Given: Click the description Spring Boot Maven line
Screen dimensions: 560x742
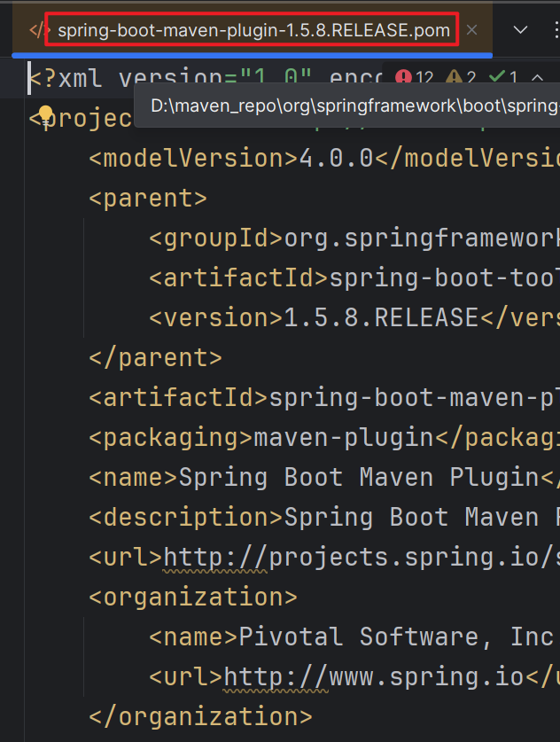Looking at the screenshot, I should tap(324, 517).
